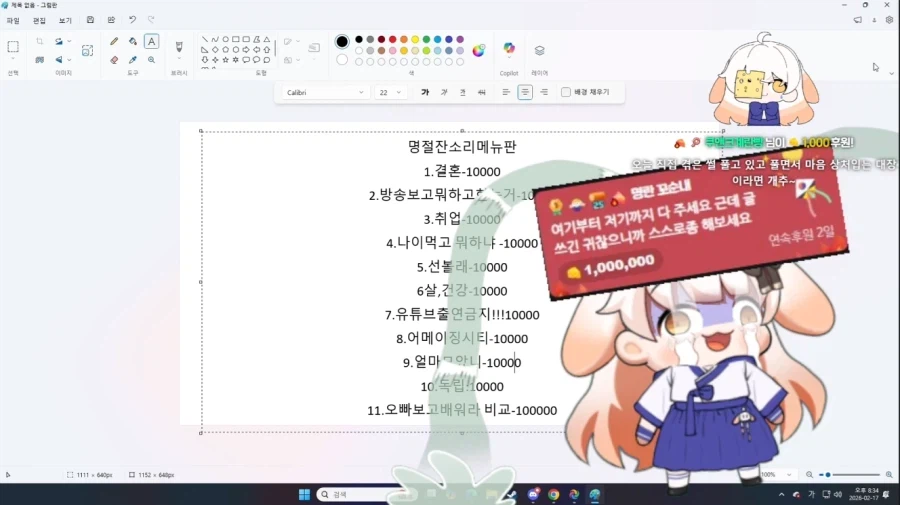Align text to the right
Viewport: 900px width, 505px height.
click(544, 92)
